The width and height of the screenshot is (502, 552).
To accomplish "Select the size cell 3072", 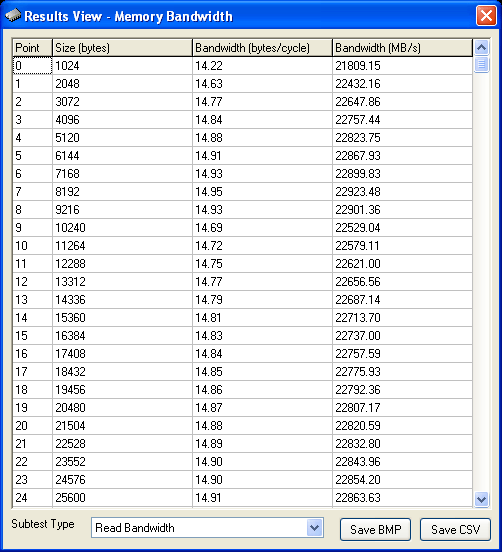I will (122, 102).
